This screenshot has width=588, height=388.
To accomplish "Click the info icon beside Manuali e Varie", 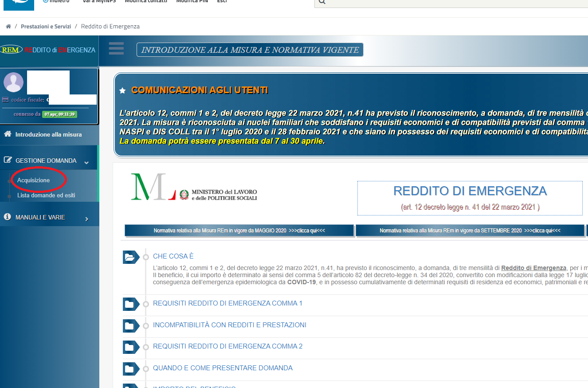I will click(x=7, y=217).
